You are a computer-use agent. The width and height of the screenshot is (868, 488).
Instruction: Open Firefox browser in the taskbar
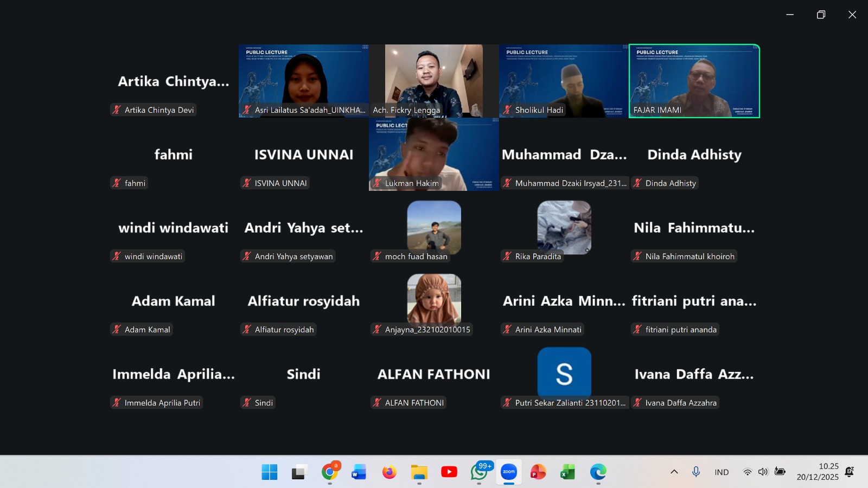click(x=389, y=472)
